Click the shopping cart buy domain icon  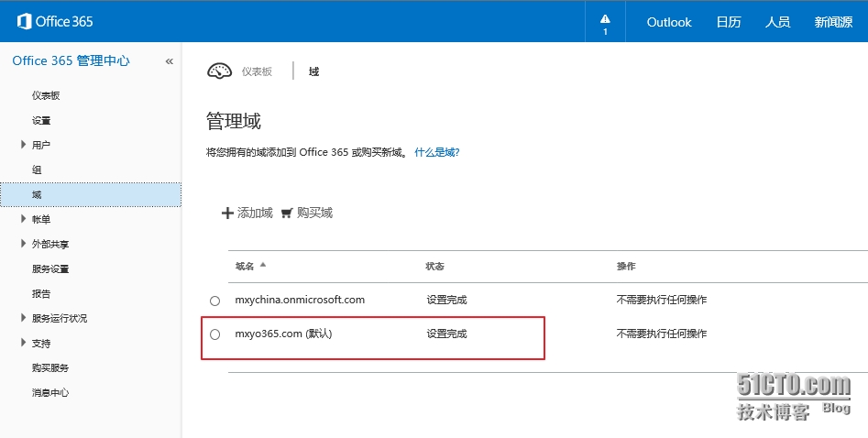287,214
